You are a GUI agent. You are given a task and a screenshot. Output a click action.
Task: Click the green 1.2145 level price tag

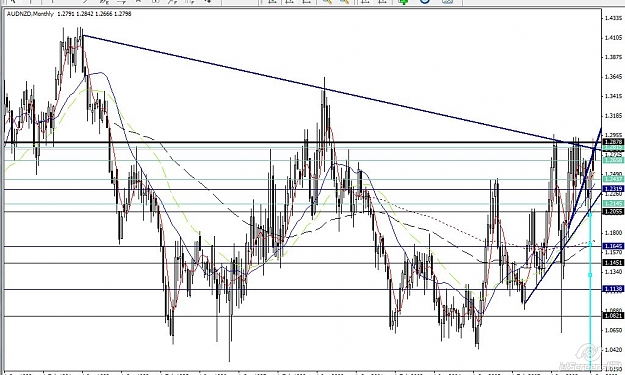613,204
